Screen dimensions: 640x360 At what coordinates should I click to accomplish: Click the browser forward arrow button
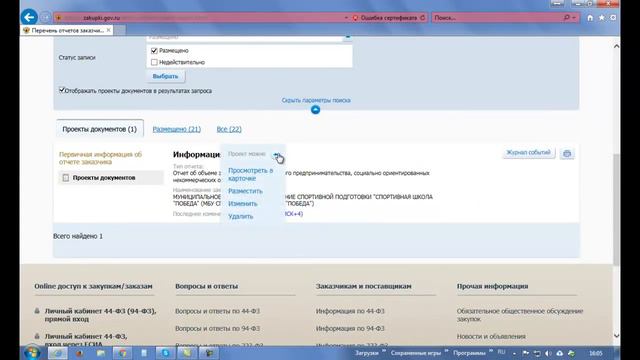pyautogui.click(x=45, y=18)
